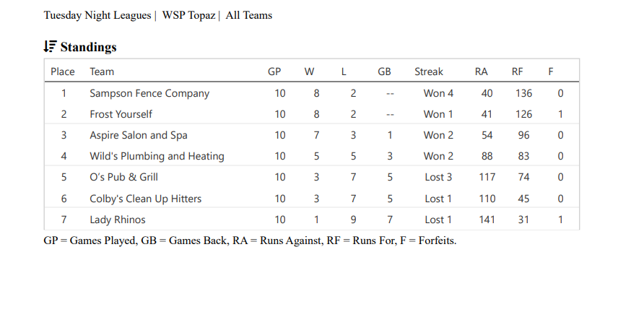The height and width of the screenshot is (312, 644).
Task: Open the WSP Topaz breadcrumb link
Action: coord(188,15)
